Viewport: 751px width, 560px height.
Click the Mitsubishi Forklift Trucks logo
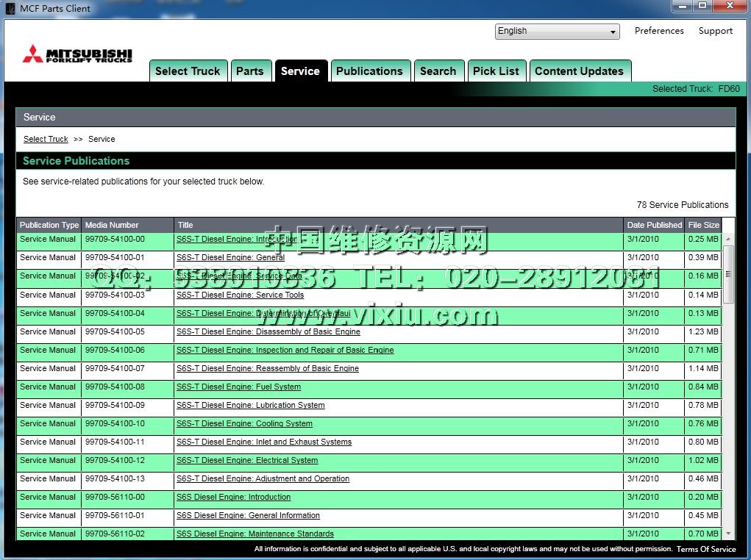[77, 54]
